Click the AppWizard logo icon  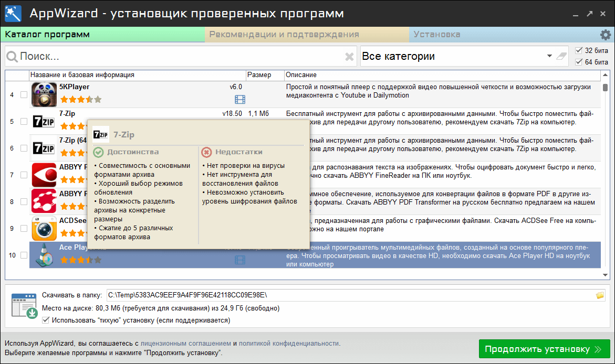point(13,13)
